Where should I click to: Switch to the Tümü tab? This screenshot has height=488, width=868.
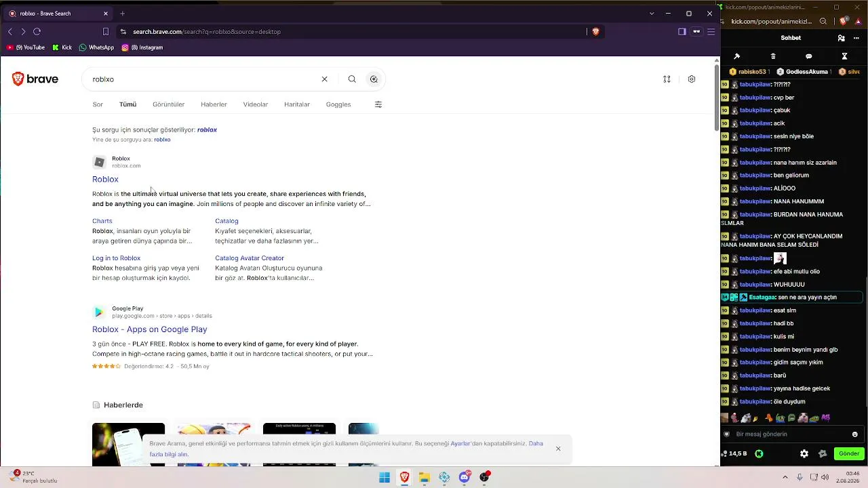(x=127, y=104)
